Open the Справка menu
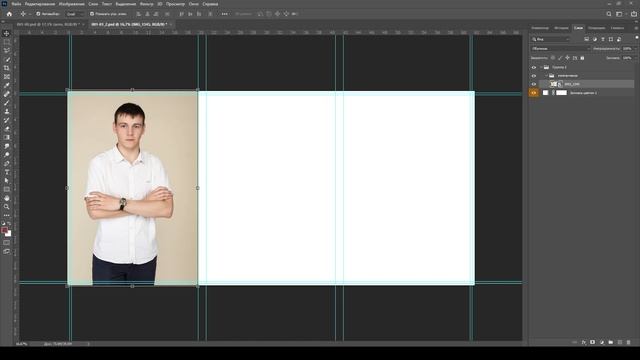 tap(210, 4)
